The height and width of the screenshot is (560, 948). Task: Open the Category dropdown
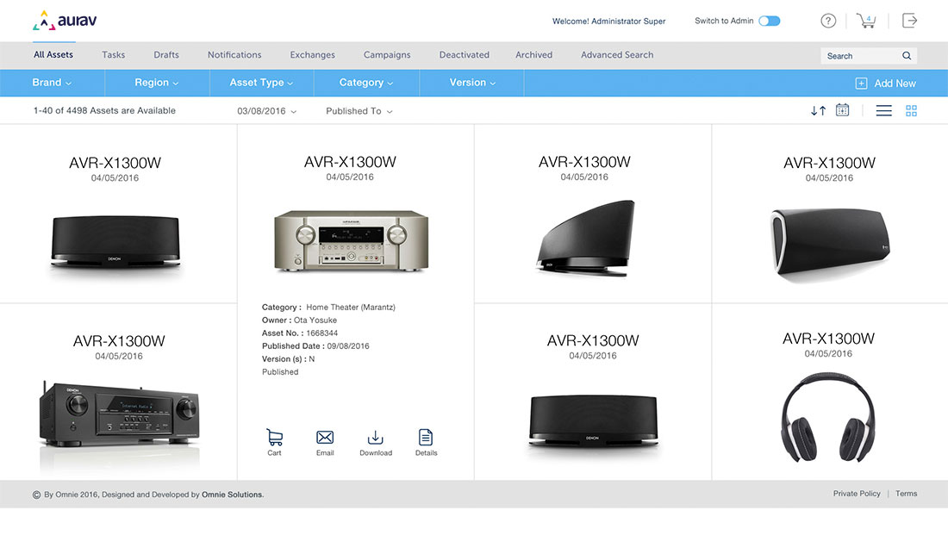click(x=365, y=83)
